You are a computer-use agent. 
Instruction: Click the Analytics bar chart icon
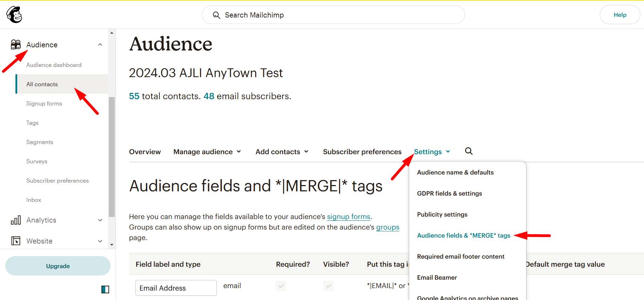pyautogui.click(x=16, y=220)
